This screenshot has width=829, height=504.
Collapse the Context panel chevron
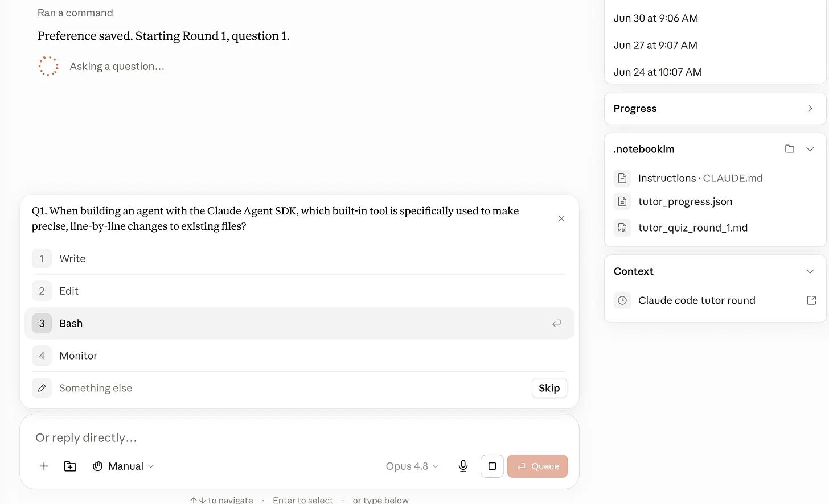point(810,271)
